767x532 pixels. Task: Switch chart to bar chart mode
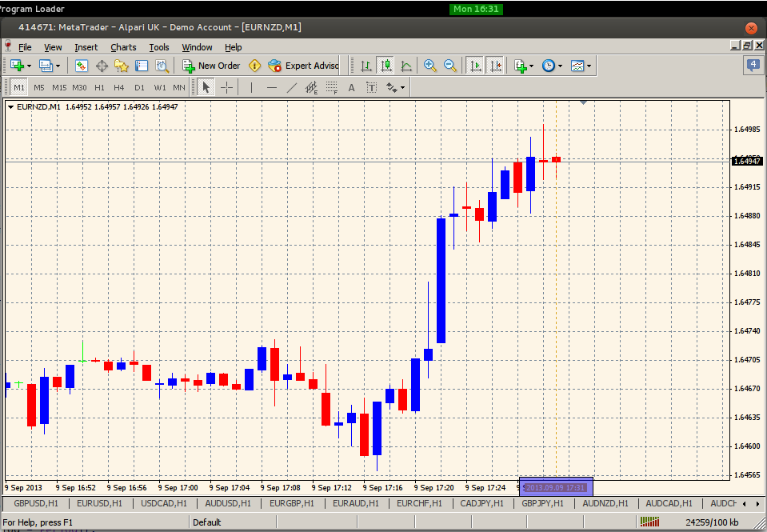[366, 66]
